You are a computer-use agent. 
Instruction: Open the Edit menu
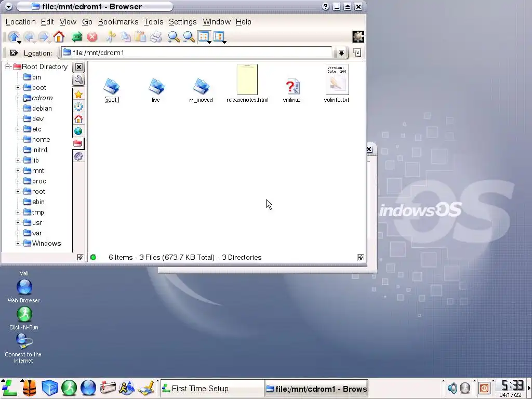(47, 22)
